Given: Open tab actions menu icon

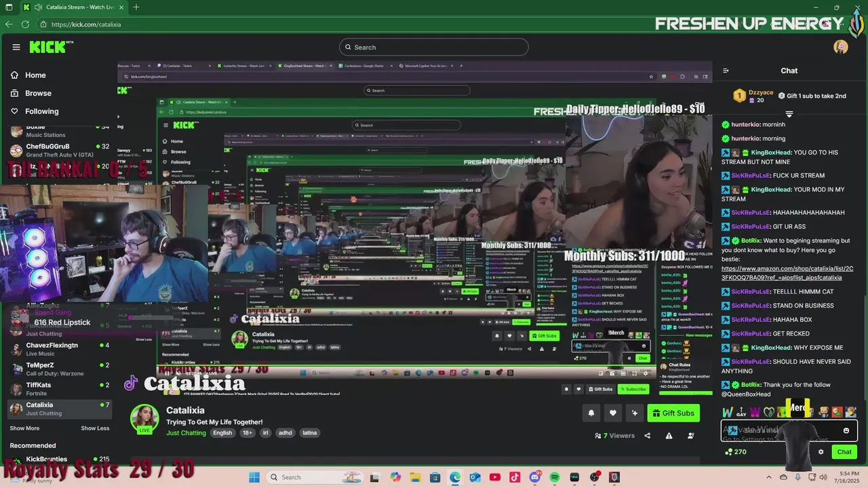Looking at the screenshot, I should coord(9,7).
